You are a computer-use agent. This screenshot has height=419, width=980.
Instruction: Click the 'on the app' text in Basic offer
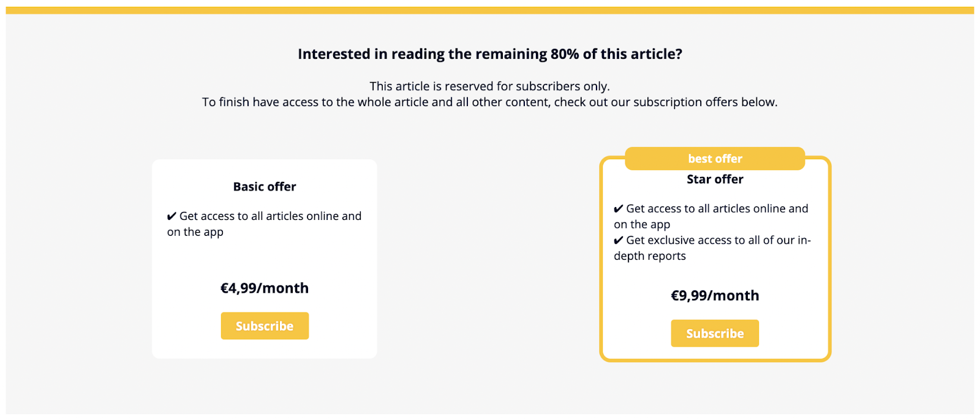[195, 232]
